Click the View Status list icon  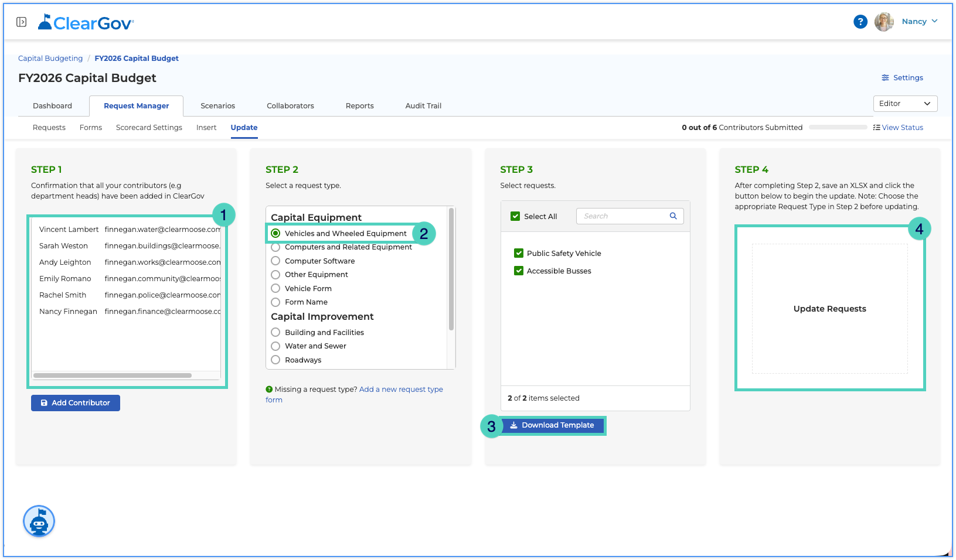point(876,128)
